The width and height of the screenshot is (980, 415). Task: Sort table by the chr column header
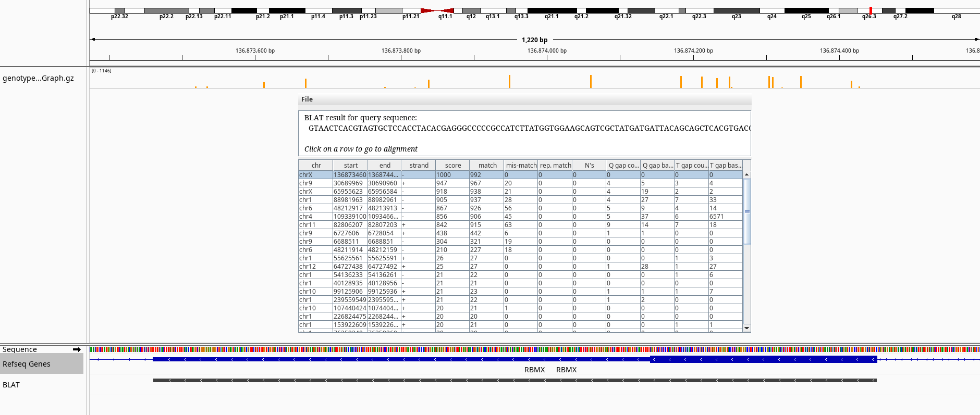[316, 166]
